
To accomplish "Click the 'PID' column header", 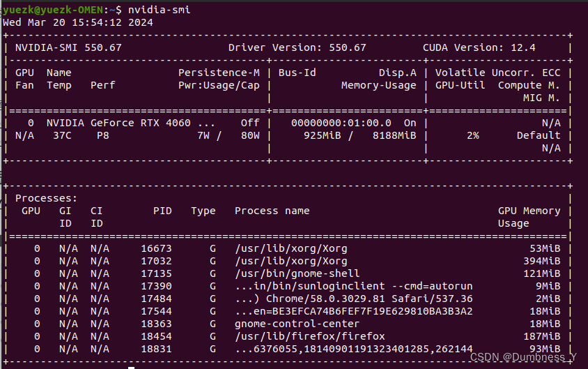I will (x=162, y=211).
